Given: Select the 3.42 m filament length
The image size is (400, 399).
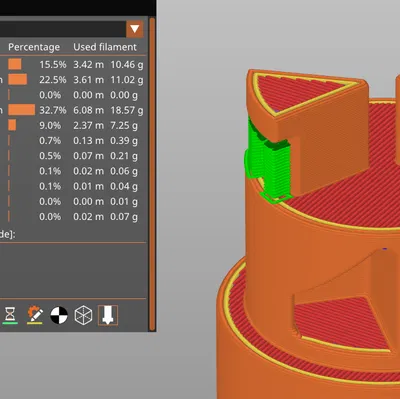Looking at the screenshot, I should 88,65.
